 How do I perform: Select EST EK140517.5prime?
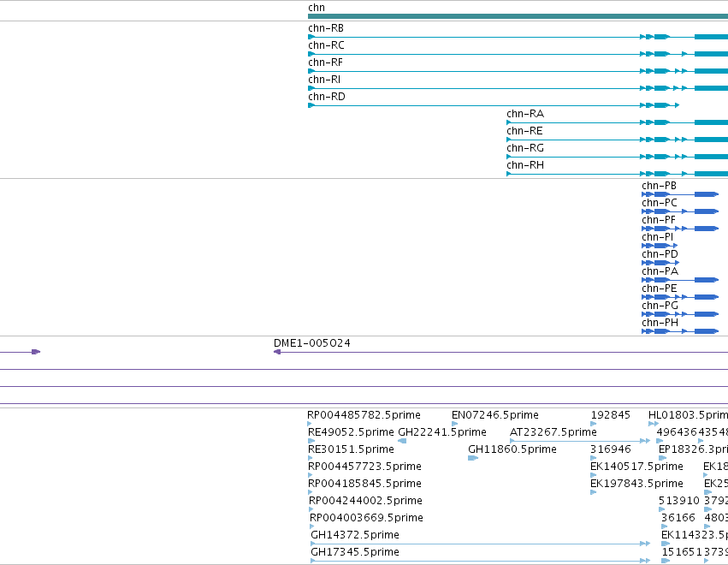pyautogui.click(x=636, y=467)
